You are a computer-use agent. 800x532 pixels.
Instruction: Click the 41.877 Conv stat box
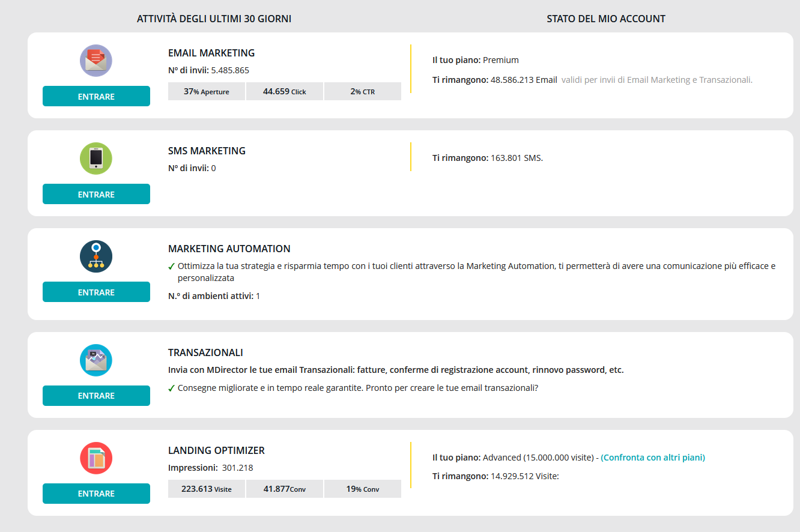point(285,489)
